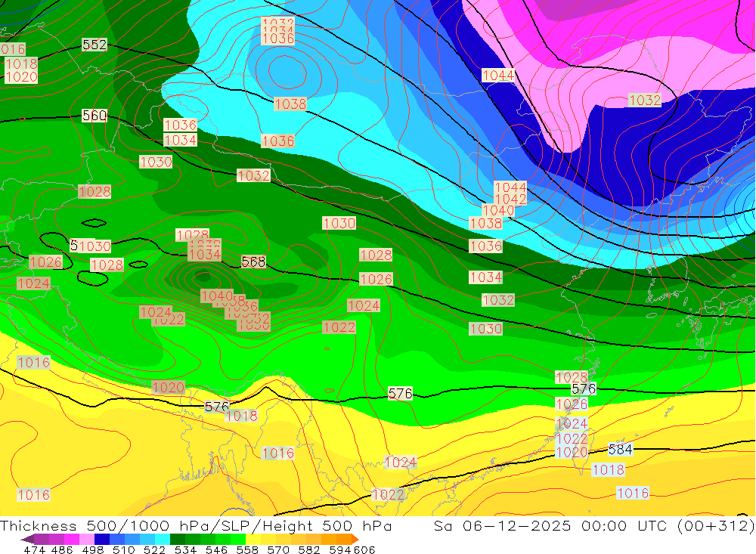Click the 546 legend value
The image size is (756, 554).
pyautogui.click(x=216, y=549)
